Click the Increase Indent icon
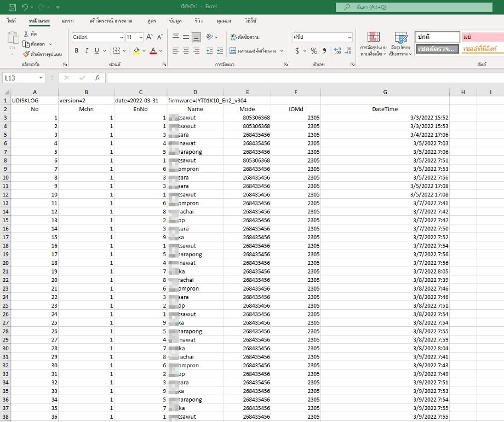The width and height of the screenshot is (504, 422). pos(220,51)
